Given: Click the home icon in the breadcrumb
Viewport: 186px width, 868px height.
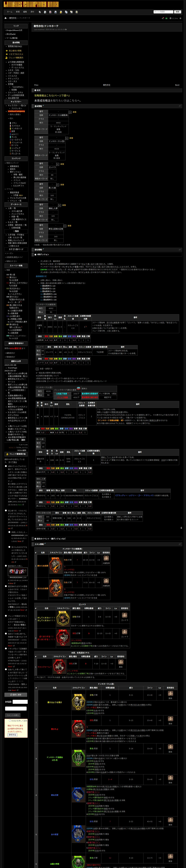Looking at the screenshot, I should [5, 18].
